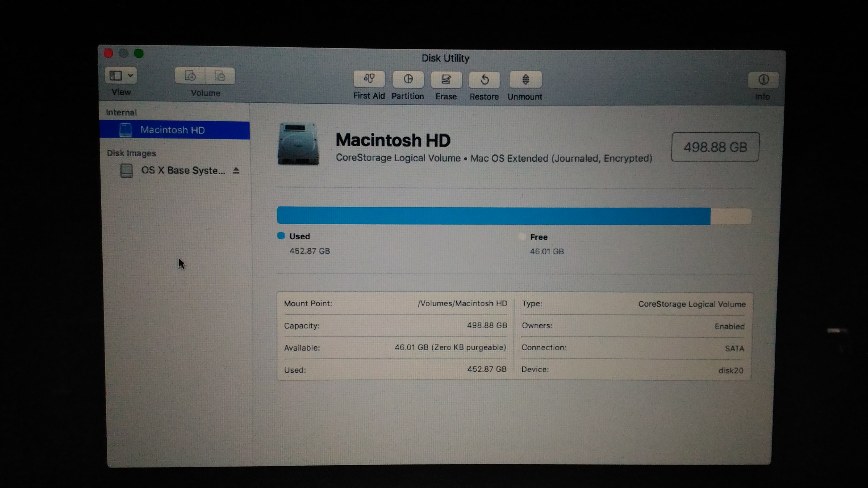Screen dimensions: 868x488
Task: Click the Partition label
Action: [408, 96]
